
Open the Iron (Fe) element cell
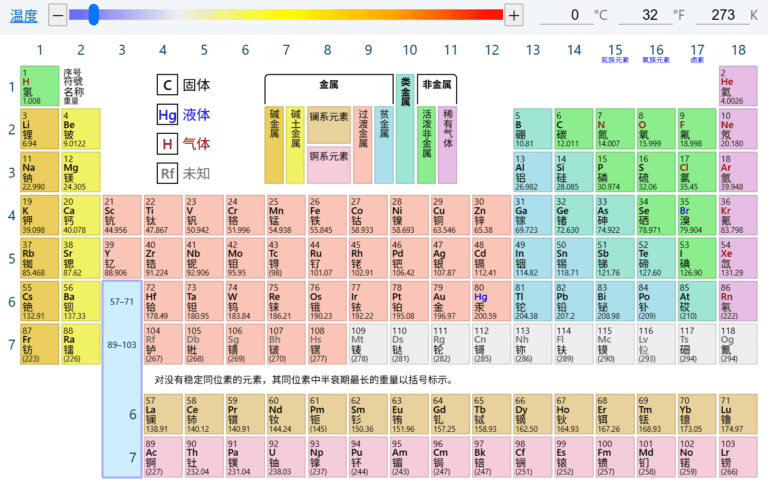tap(327, 215)
